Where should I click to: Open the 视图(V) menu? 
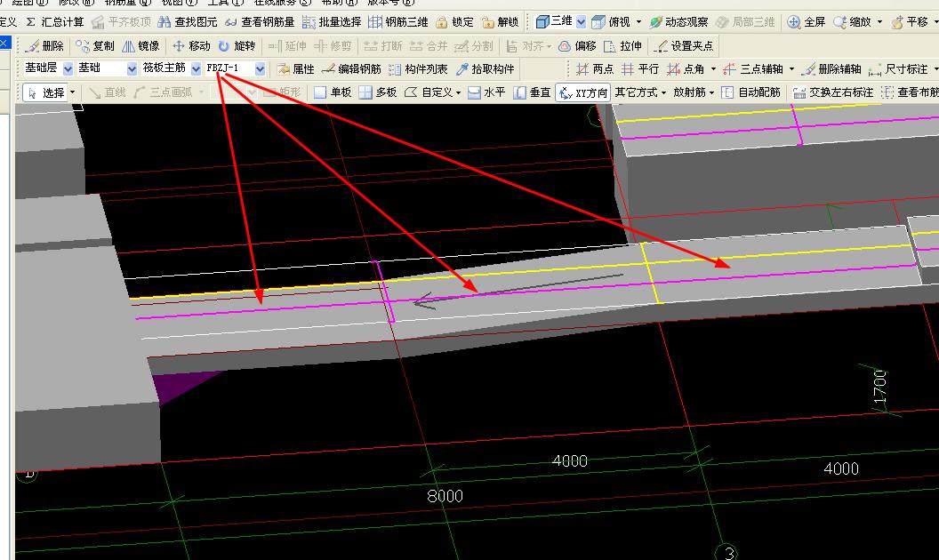pos(179,3)
